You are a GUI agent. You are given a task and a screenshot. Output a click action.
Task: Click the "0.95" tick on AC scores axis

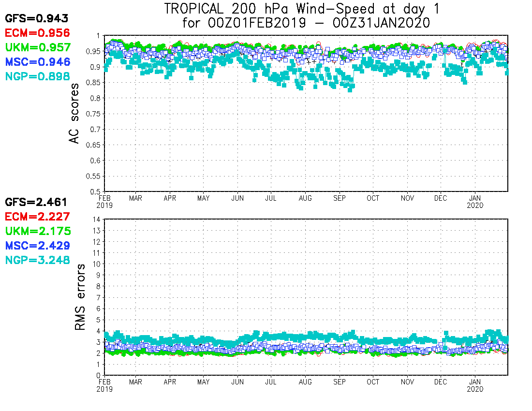(94, 52)
